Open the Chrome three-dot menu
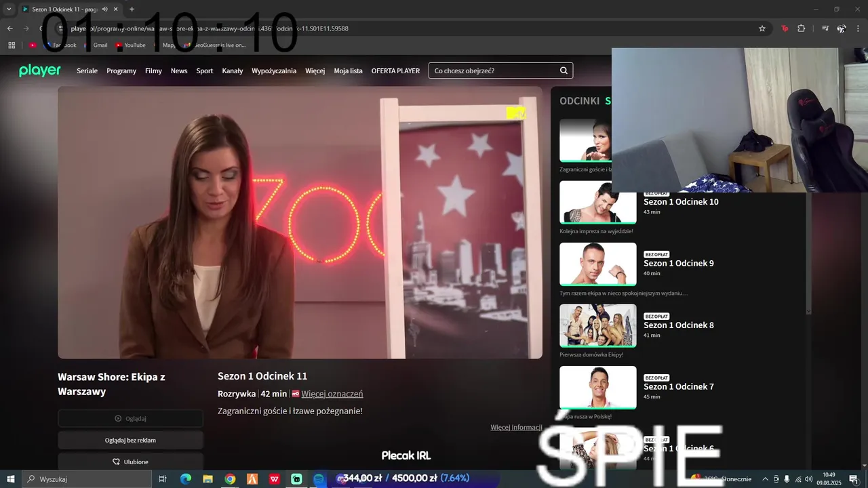 859,28
